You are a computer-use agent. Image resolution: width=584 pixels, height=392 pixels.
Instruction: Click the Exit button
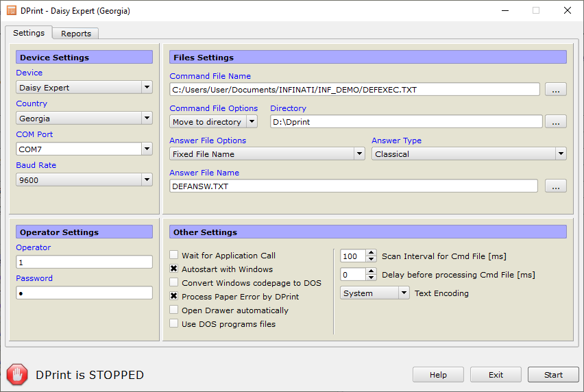point(496,374)
